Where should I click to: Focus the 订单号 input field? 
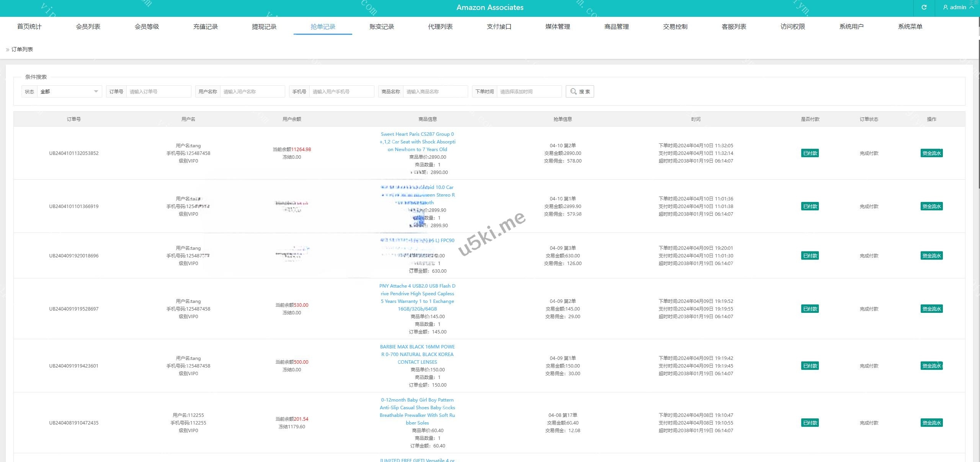tap(158, 91)
